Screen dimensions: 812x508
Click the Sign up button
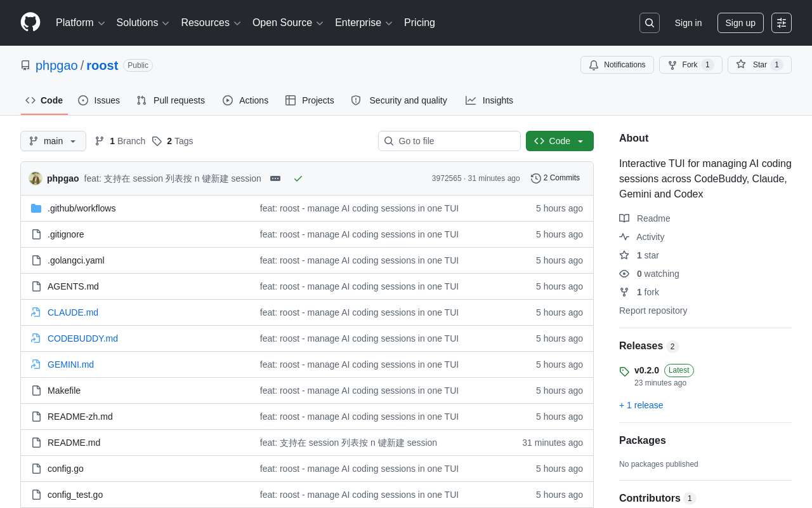point(740,23)
